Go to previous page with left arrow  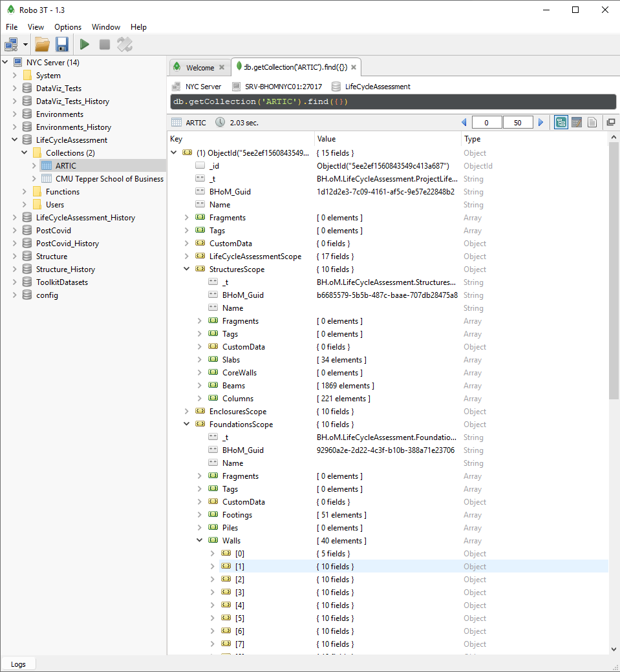point(464,123)
